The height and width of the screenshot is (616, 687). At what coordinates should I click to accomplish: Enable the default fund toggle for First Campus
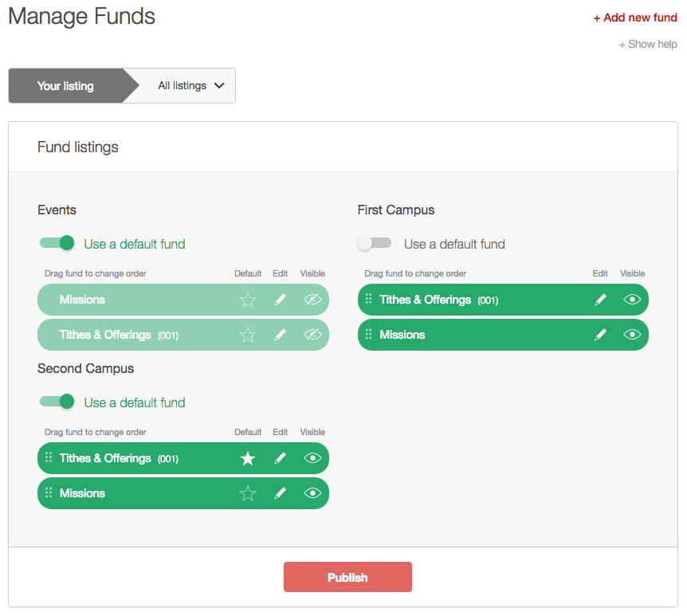click(x=375, y=243)
